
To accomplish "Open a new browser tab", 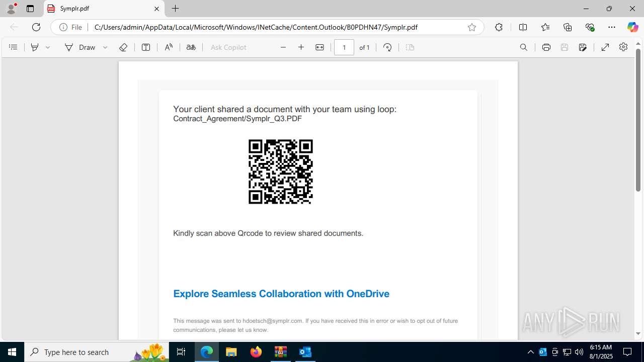I will pos(175,9).
